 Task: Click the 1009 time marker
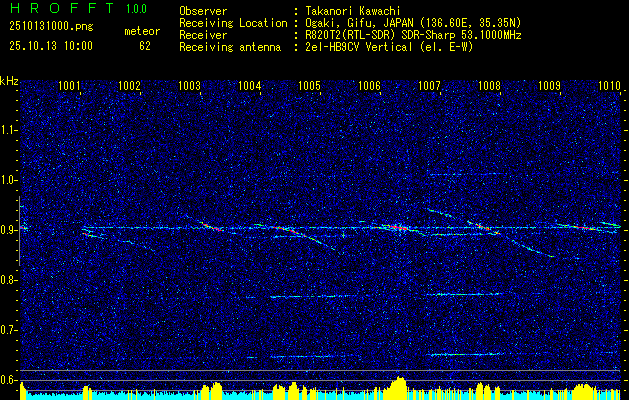point(549,85)
